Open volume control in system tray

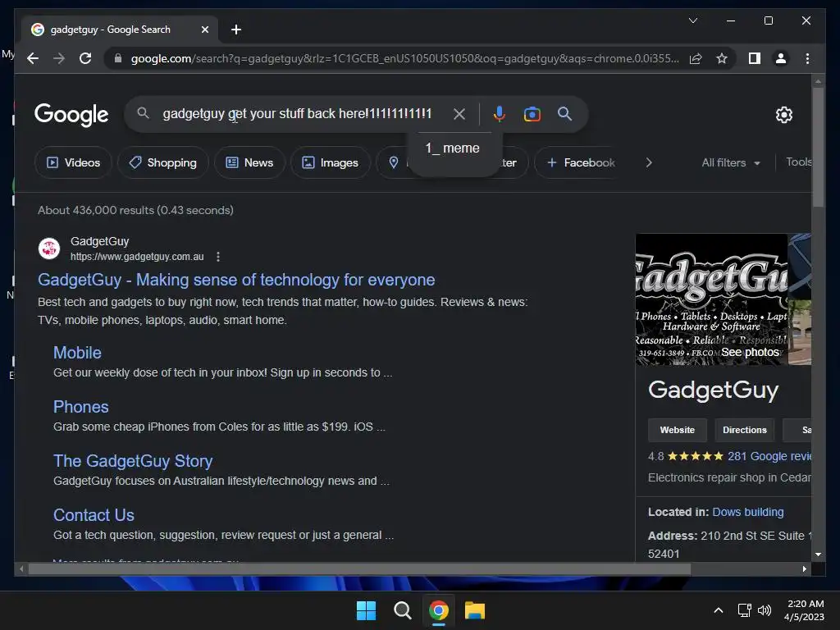765,610
